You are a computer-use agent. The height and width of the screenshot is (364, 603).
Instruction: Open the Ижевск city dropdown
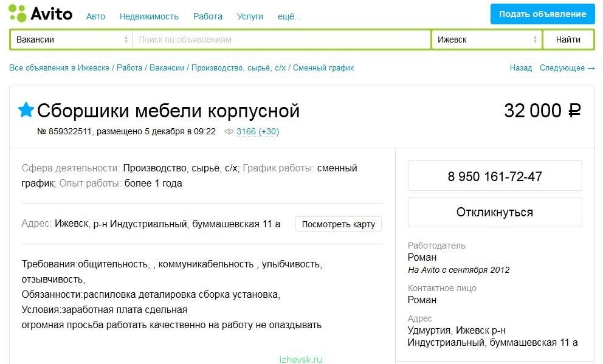point(487,39)
